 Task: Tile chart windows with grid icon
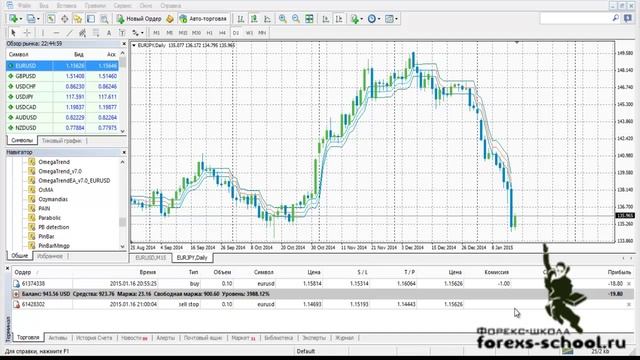(309, 19)
